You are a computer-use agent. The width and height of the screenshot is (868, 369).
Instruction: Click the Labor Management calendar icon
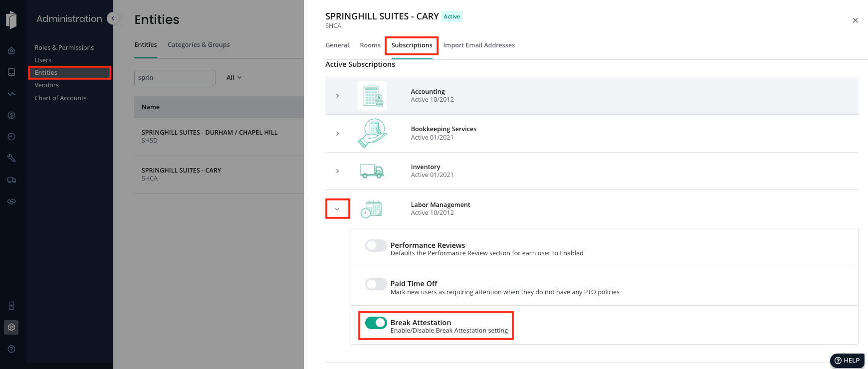click(372, 209)
